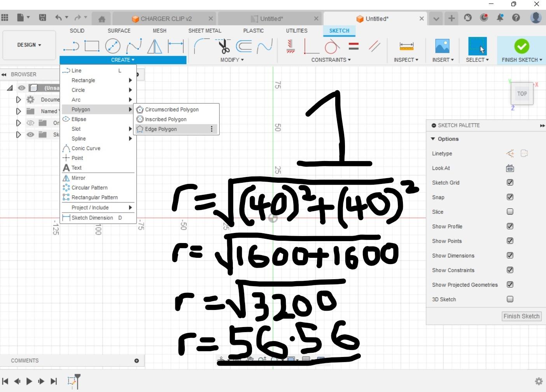Switch to the SOLID tab
The height and width of the screenshot is (392, 546).
[77, 31]
